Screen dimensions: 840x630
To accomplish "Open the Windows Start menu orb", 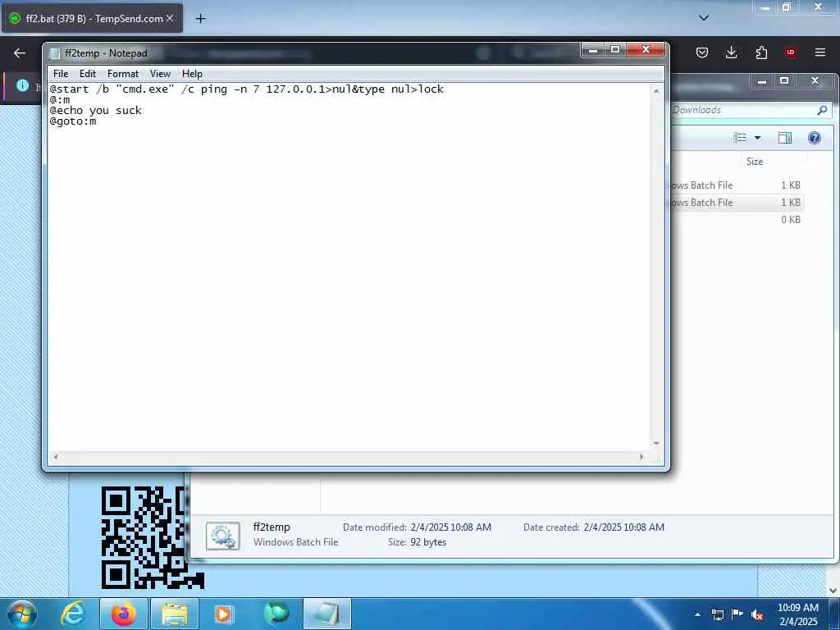I will pyautogui.click(x=22, y=614).
